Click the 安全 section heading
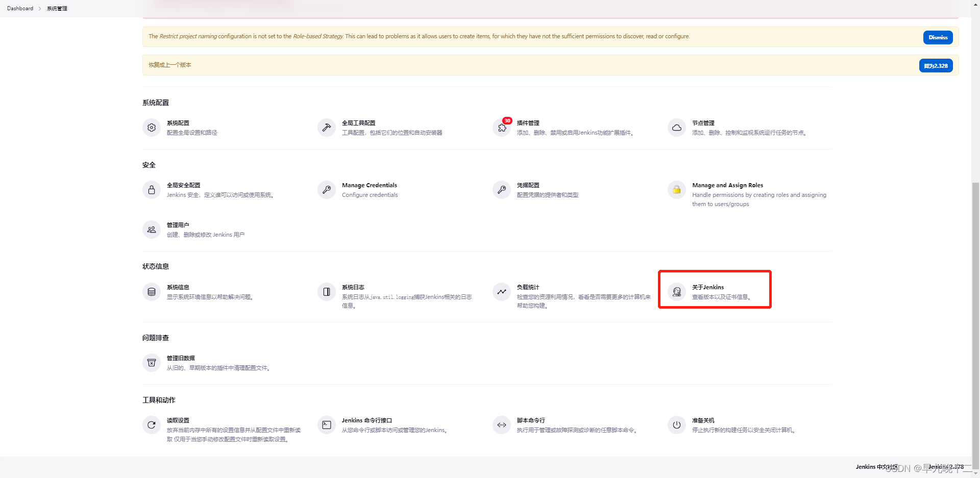This screenshot has height=478, width=980. [x=149, y=165]
